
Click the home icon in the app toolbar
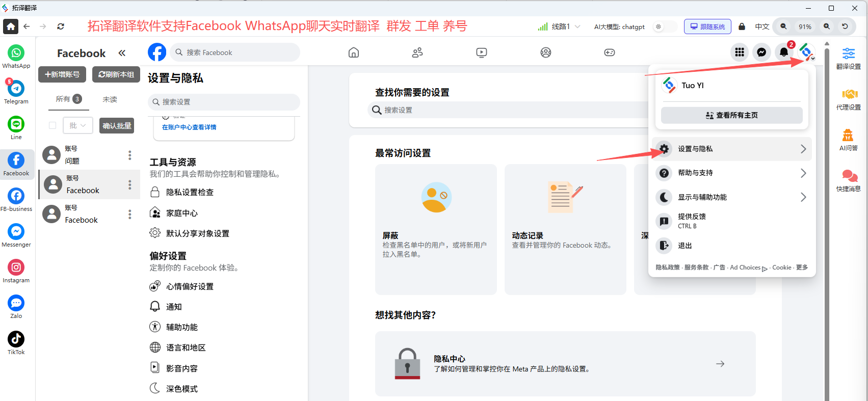11,26
